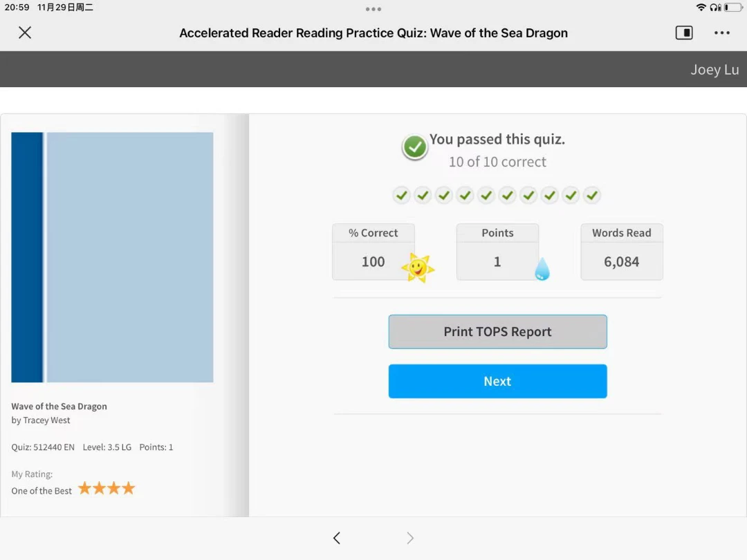747x560 pixels.
Task: Click the blue water drop icon
Action: click(542, 269)
